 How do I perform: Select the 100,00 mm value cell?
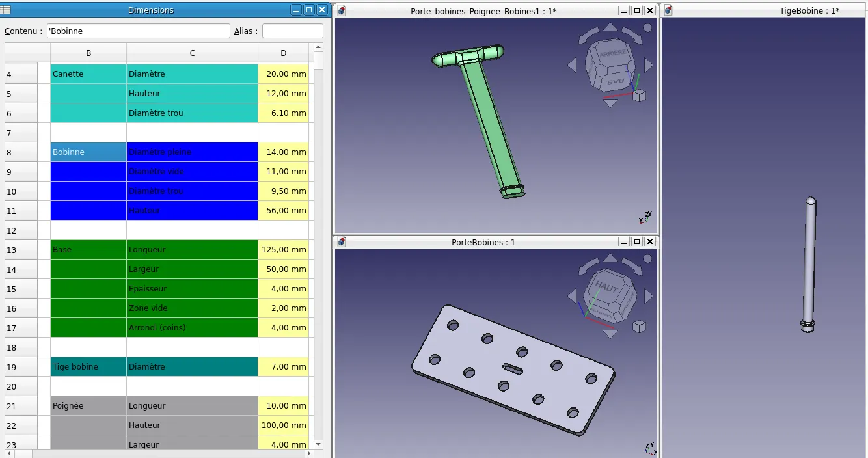point(284,425)
